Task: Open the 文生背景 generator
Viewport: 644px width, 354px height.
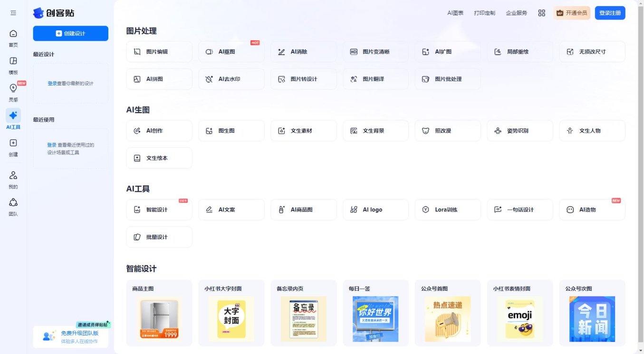Action: click(x=375, y=130)
